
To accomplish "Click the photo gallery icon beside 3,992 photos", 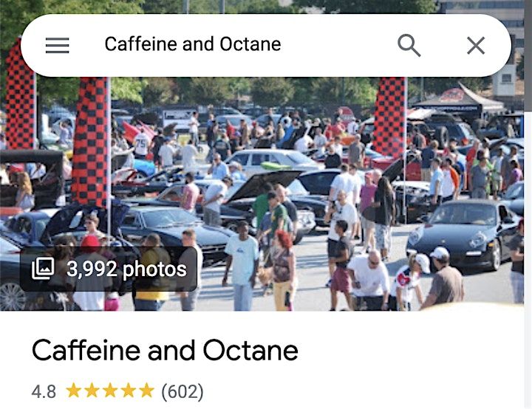I will pos(43,269).
